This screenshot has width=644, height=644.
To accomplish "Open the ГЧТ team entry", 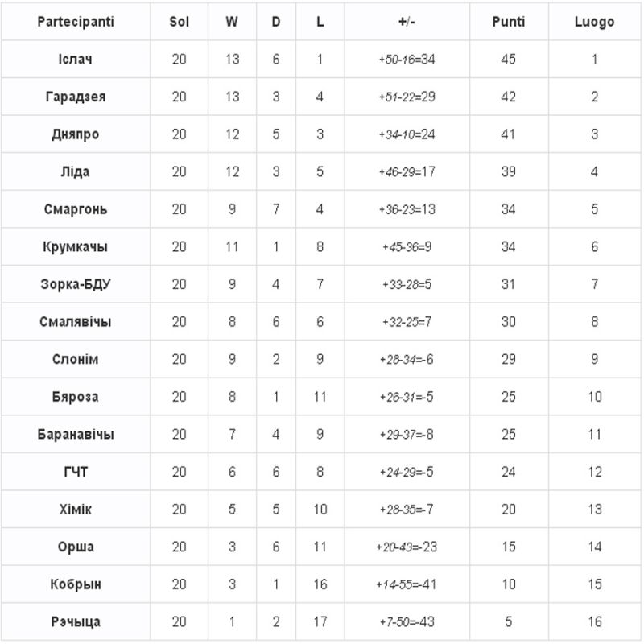I will coord(76,472).
